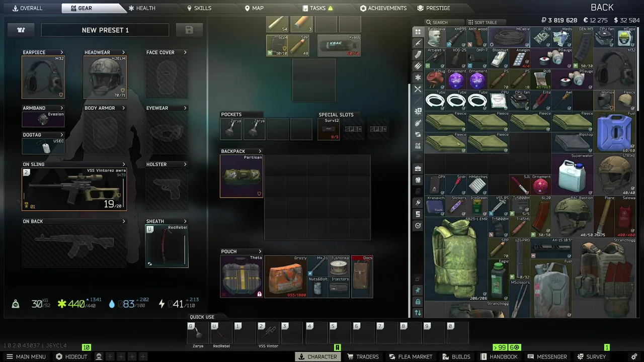The image size is (644, 362).
Task: Open the FLEA MARKET
Action: 410,356
